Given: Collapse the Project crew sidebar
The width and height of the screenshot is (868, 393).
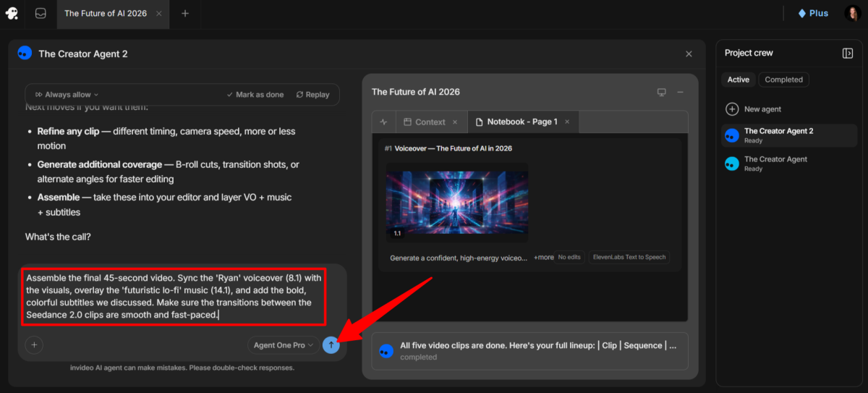Looking at the screenshot, I should tap(848, 53).
